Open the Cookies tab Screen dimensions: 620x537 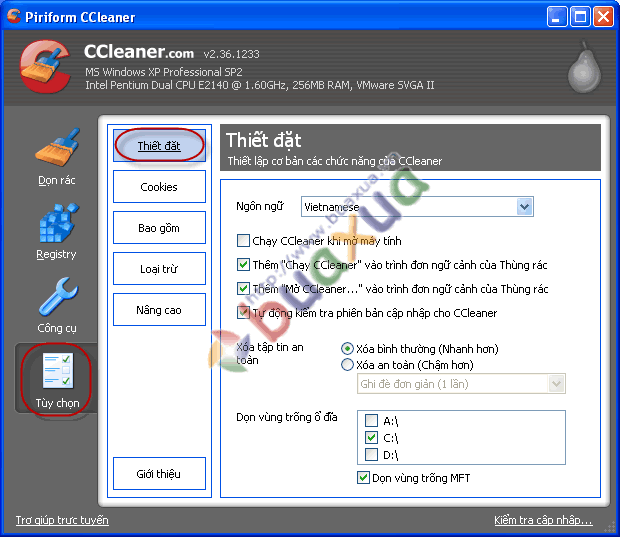[159, 187]
